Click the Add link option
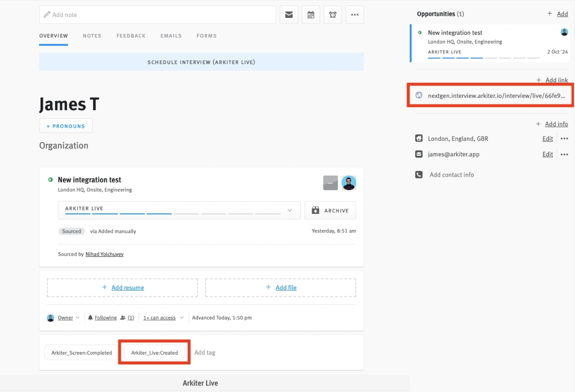The width and height of the screenshot is (575, 392). 556,80
